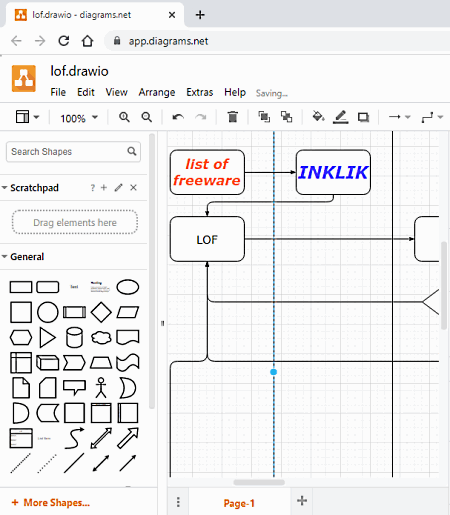This screenshot has height=515, width=450.
Task: Bring selection To Front icon
Action: [x=264, y=117]
